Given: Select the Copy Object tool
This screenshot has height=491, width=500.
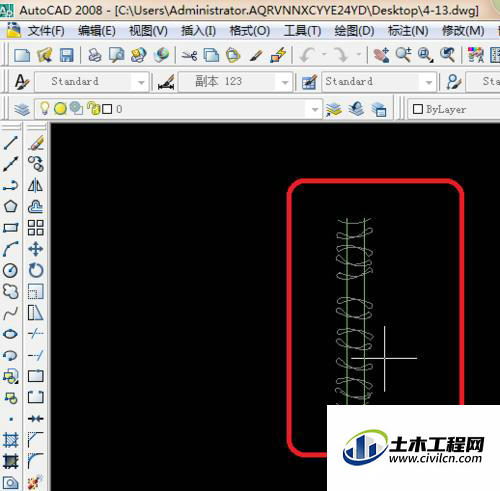Looking at the screenshot, I should [36, 164].
